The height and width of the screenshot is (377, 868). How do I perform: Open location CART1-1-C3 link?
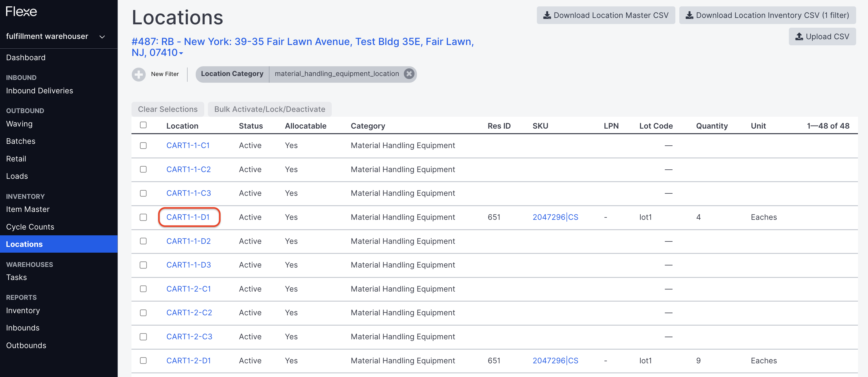click(189, 194)
